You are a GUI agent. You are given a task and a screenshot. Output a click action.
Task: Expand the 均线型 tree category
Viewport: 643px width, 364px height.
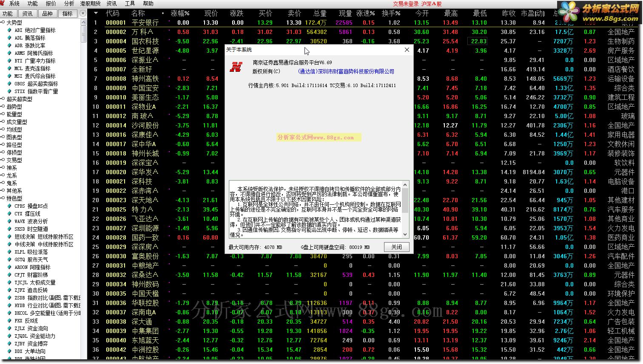click(x=3, y=130)
